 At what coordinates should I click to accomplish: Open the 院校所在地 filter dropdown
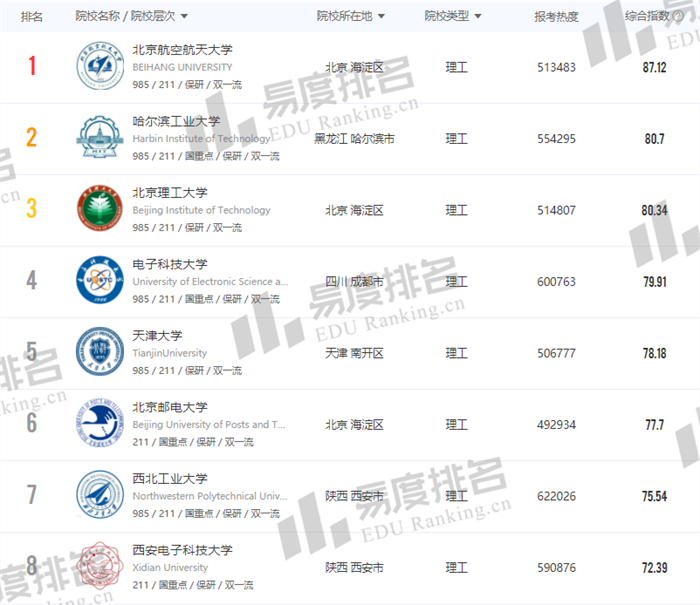350,17
